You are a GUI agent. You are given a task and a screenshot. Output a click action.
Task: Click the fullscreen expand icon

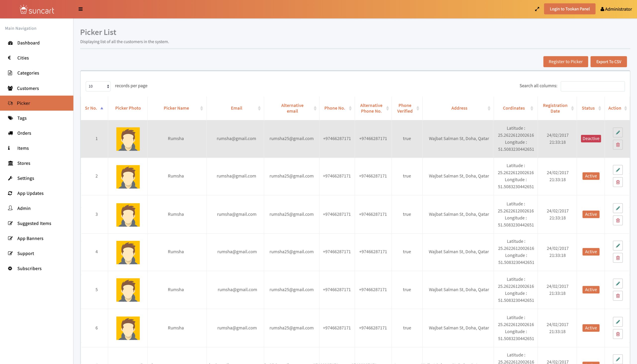[537, 9]
